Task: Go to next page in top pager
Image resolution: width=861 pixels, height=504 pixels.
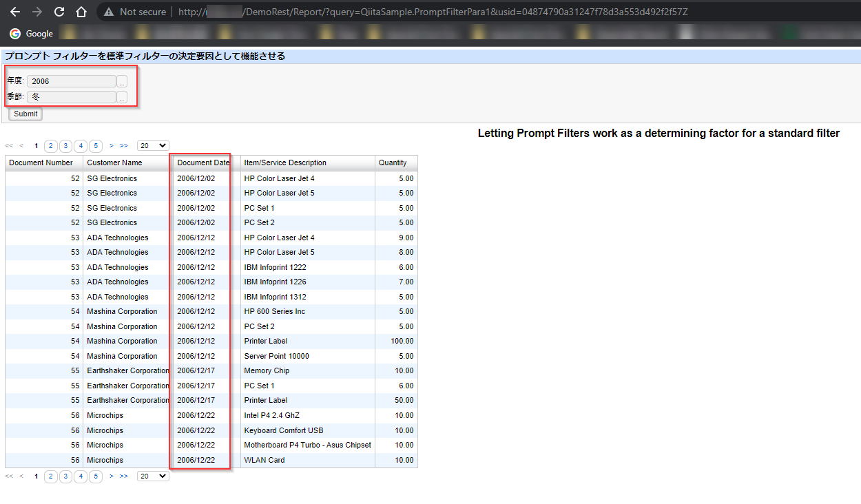Action: click(x=112, y=146)
